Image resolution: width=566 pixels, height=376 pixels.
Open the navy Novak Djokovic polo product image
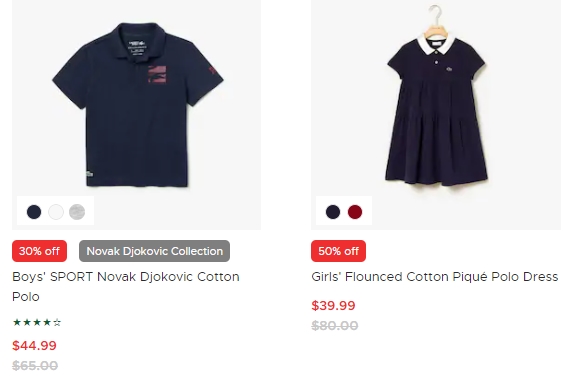tap(136, 105)
